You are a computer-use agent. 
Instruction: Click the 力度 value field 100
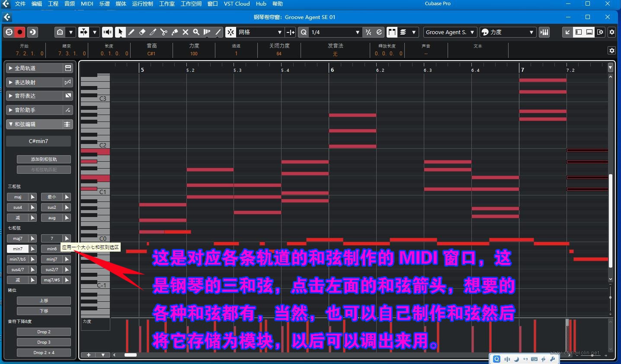click(194, 54)
